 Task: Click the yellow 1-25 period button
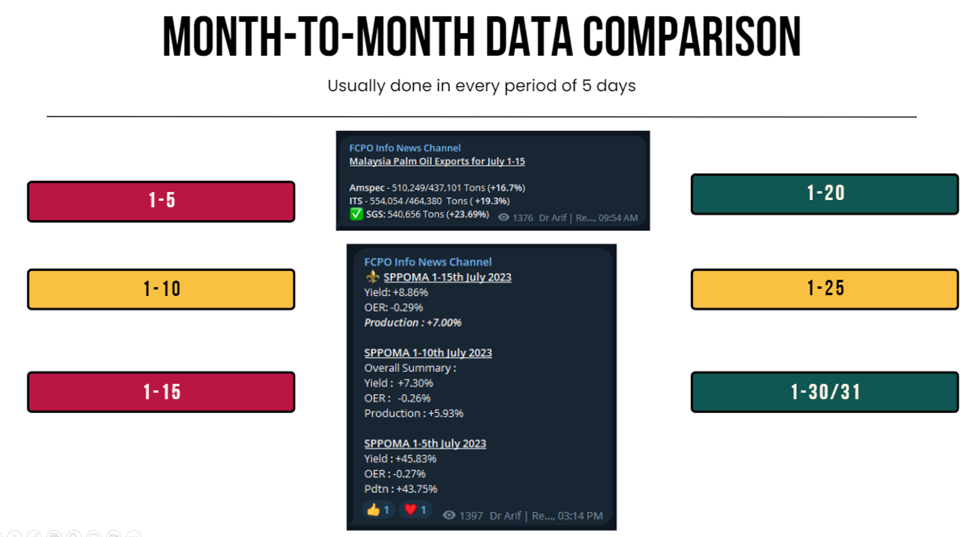tap(825, 289)
